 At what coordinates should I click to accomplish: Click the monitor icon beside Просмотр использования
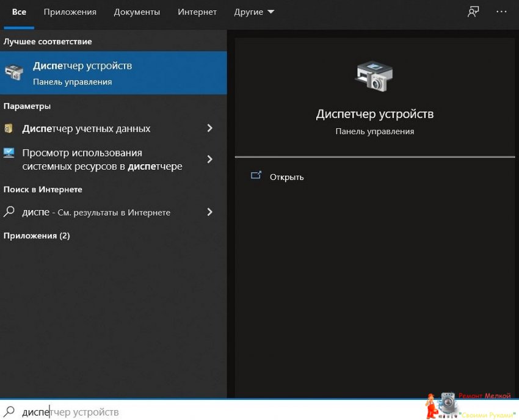click(9, 153)
